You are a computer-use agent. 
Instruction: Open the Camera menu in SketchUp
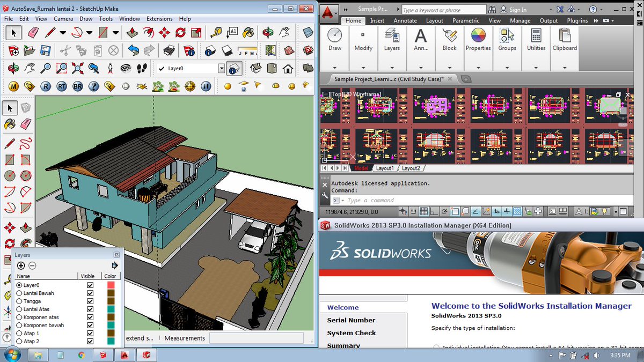63,19
